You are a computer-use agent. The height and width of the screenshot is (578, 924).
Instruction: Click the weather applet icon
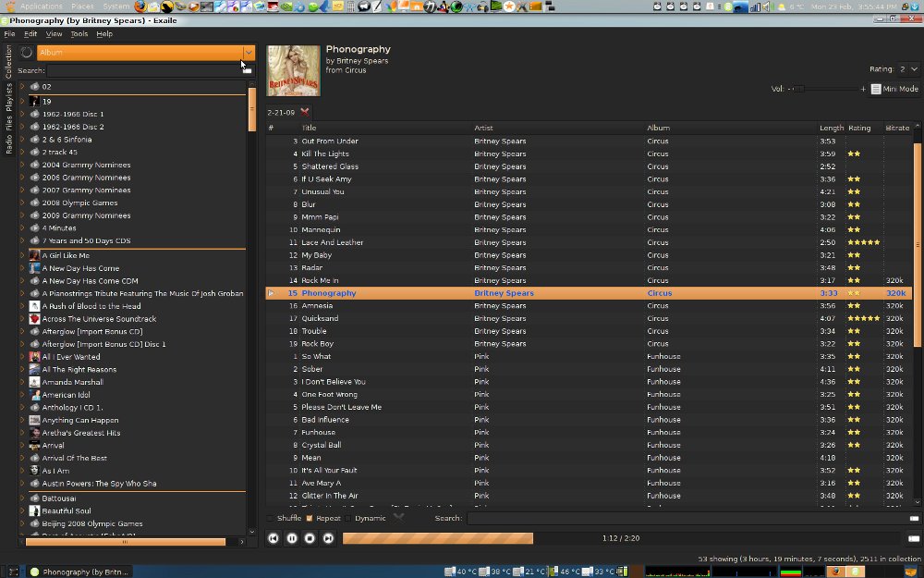(x=782, y=6)
